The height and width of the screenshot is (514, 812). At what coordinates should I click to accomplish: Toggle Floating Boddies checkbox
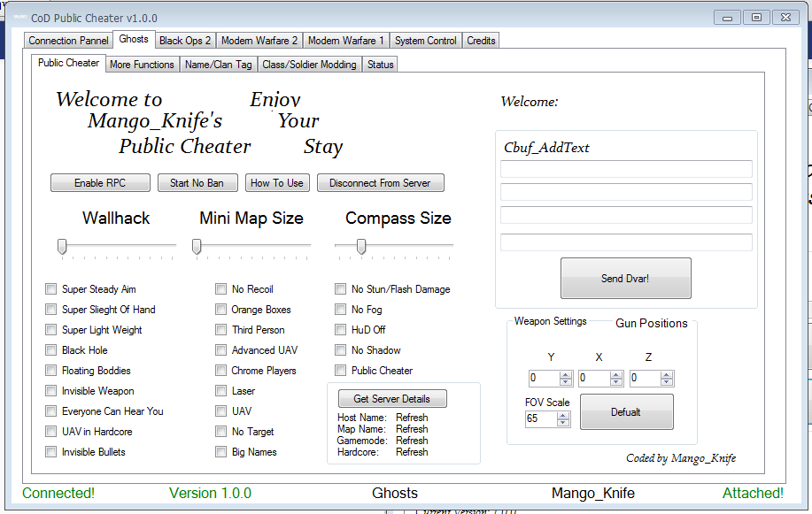[x=50, y=371]
